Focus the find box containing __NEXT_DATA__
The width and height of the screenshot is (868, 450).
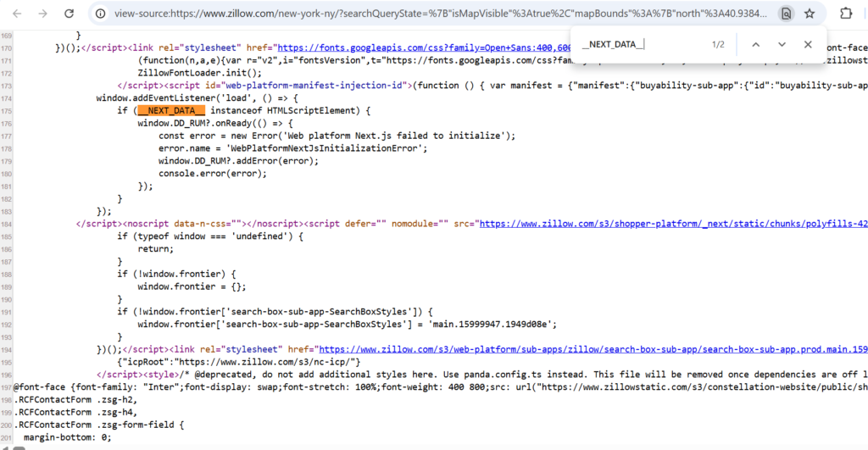click(641, 44)
